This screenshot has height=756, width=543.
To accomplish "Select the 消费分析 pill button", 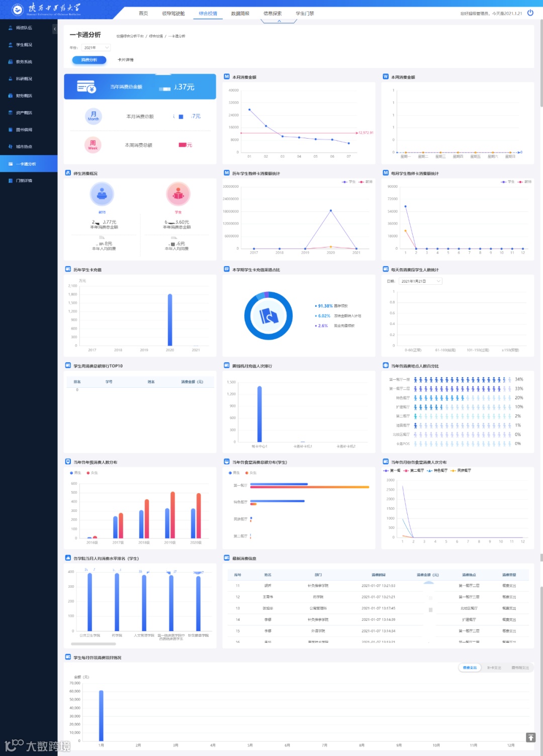I will (x=89, y=60).
